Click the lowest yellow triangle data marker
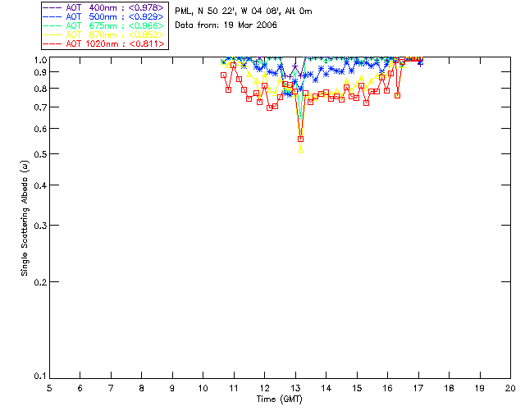This screenshot has width=525, height=420. click(x=301, y=150)
